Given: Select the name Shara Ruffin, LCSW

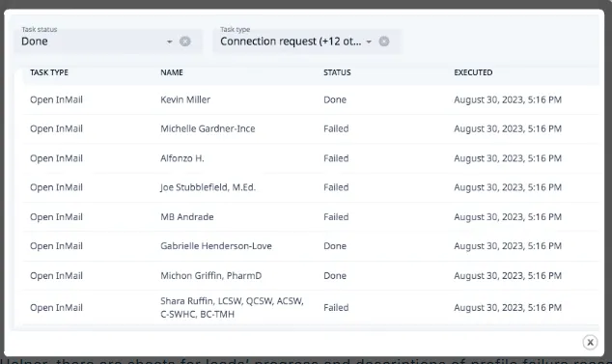Looking at the screenshot, I should 232,308.
